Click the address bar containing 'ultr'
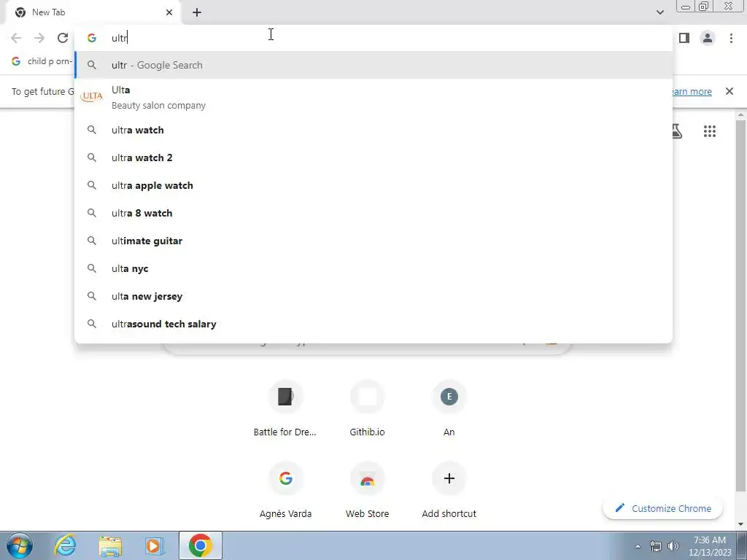Screen dimensions: 747x560 pos(373,38)
